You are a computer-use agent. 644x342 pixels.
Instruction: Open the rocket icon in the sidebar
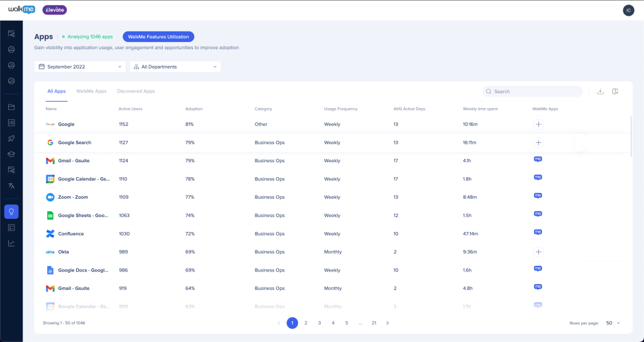pos(11,138)
